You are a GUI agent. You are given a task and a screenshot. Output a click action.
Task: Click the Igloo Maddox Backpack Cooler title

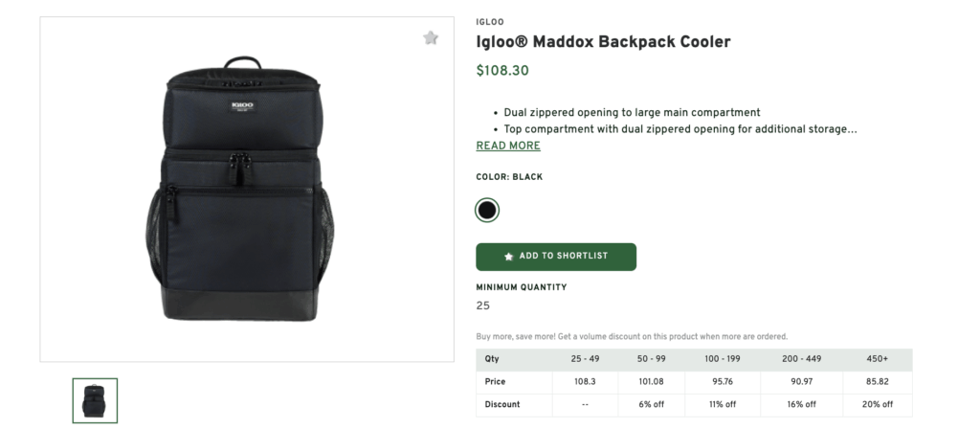tap(603, 42)
